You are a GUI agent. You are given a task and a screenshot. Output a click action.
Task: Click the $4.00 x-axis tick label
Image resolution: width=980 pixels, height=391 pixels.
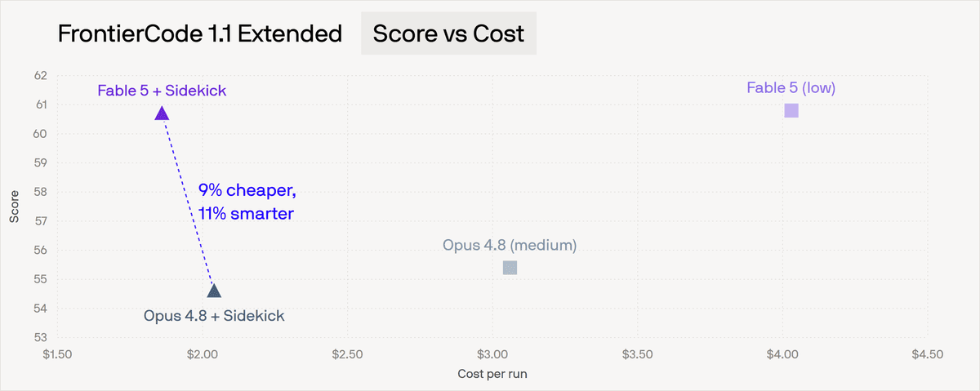782,354
